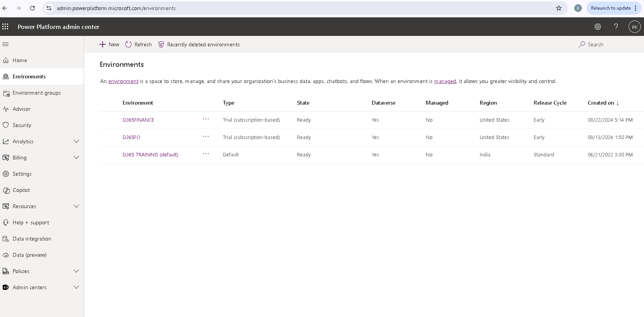
Task: Select the 'India' region cell
Action: coord(485,155)
